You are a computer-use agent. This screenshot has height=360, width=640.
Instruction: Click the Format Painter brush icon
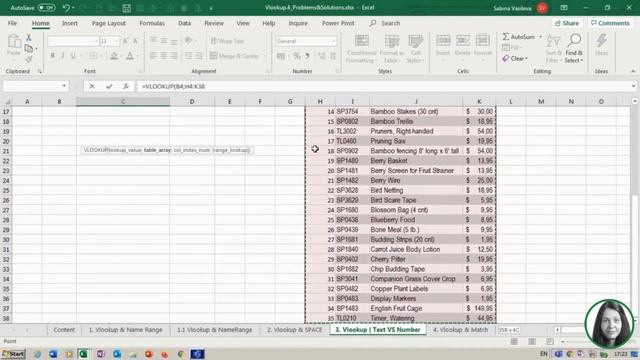[29, 60]
